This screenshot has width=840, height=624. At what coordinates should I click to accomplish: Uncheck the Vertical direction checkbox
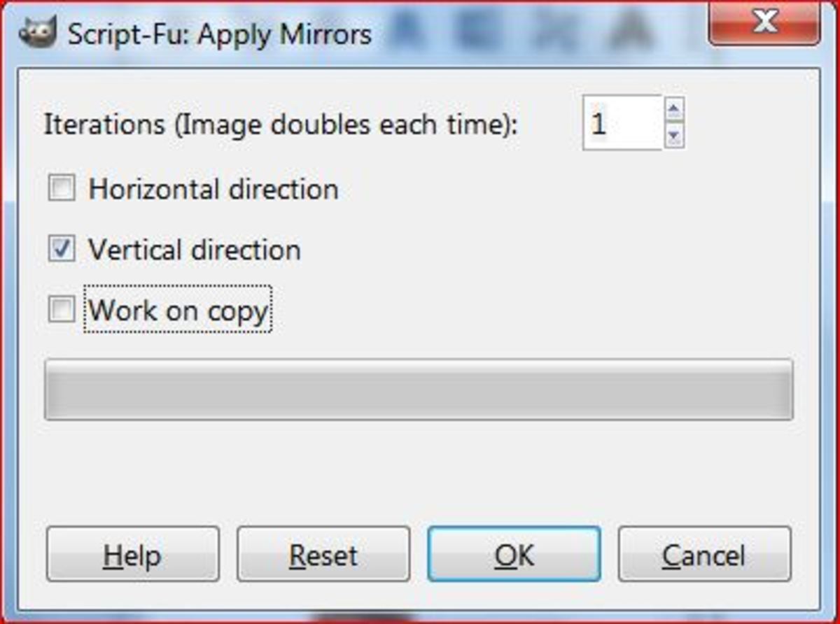coord(62,248)
